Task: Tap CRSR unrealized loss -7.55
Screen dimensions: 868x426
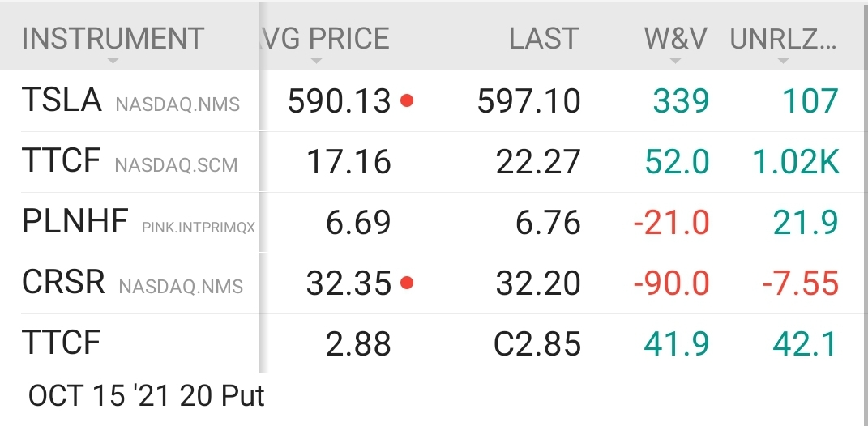Action: point(800,283)
